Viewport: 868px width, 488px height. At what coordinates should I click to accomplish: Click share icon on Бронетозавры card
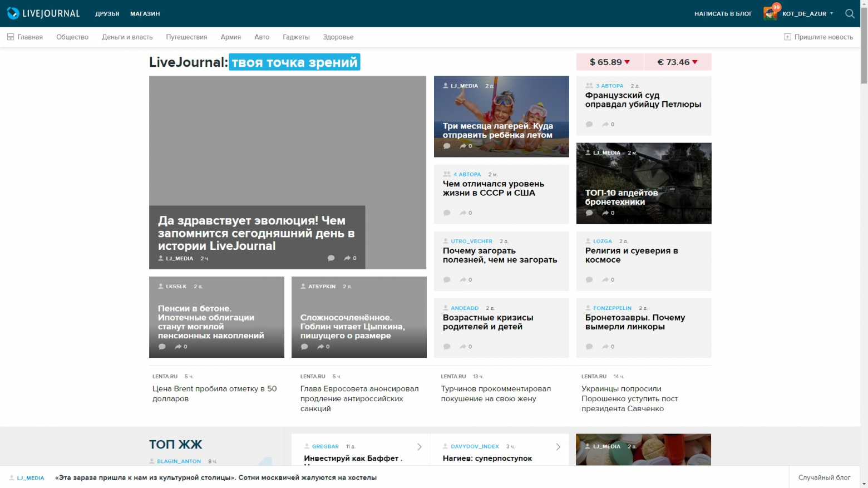coord(605,347)
